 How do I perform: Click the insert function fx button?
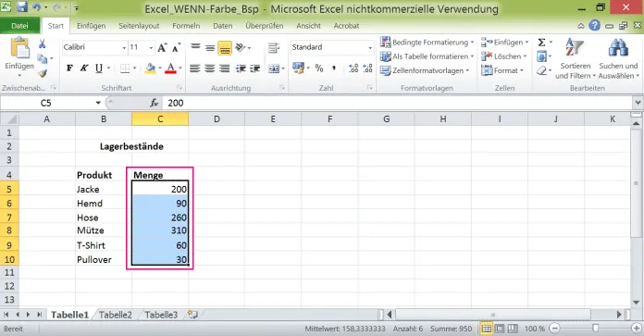tap(155, 103)
